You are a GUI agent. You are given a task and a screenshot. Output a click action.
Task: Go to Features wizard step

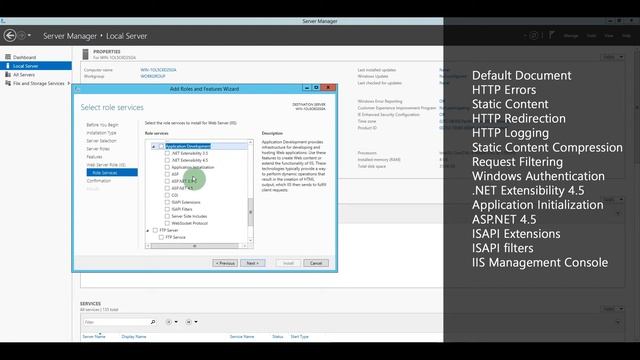click(94, 157)
